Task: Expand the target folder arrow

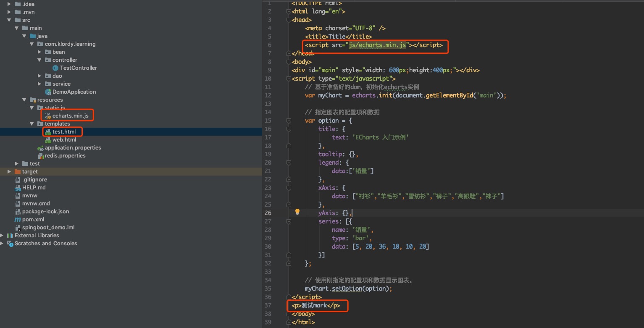Action: pyautogui.click(x=9, y=172)
